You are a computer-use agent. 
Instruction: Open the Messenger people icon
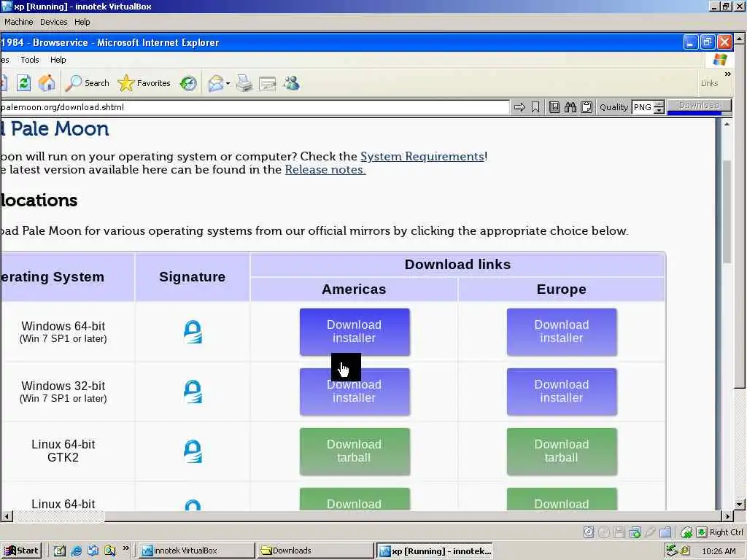[291, 83]
